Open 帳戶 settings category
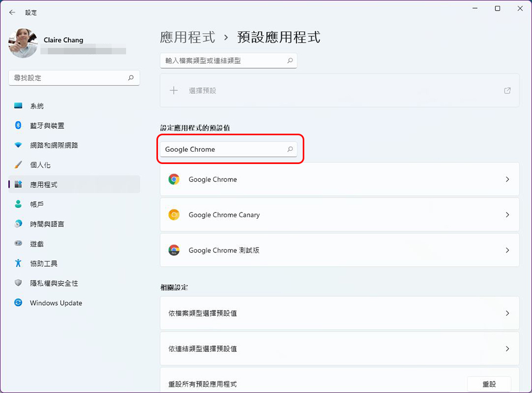The height and width of the screenshot is (393, 532). 74,204
